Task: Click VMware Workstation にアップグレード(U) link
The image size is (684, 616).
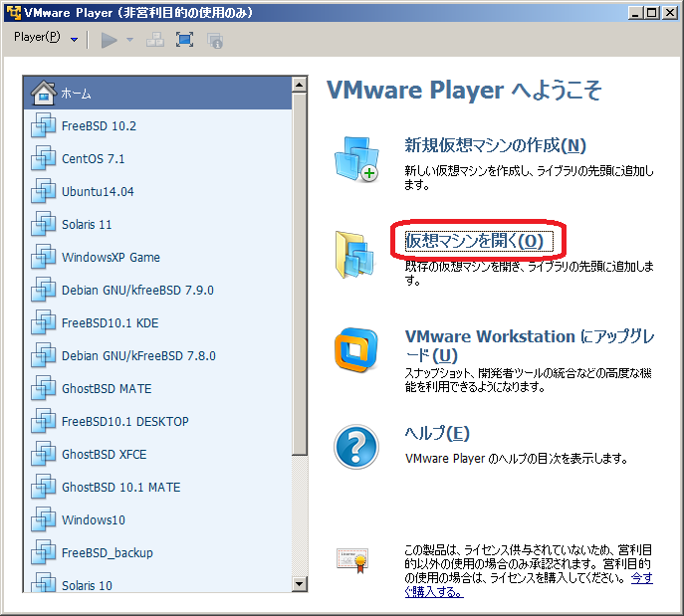Action: pos(530,345)
